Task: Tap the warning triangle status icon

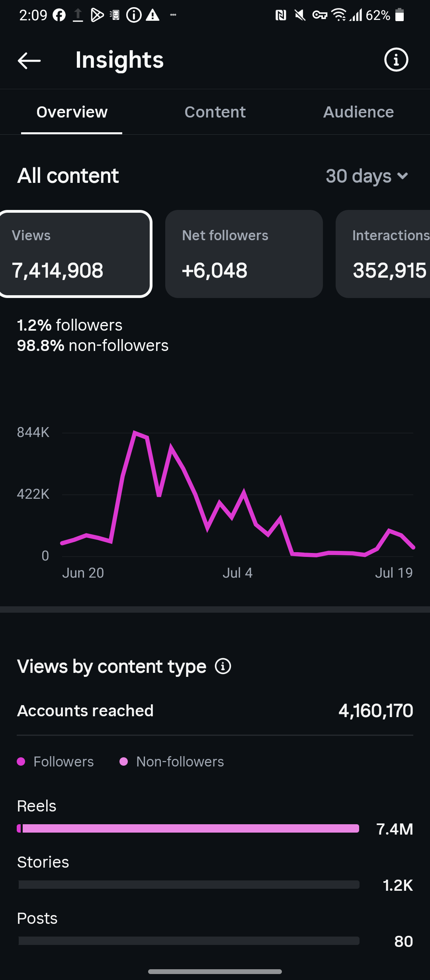Action: point(152,15)
